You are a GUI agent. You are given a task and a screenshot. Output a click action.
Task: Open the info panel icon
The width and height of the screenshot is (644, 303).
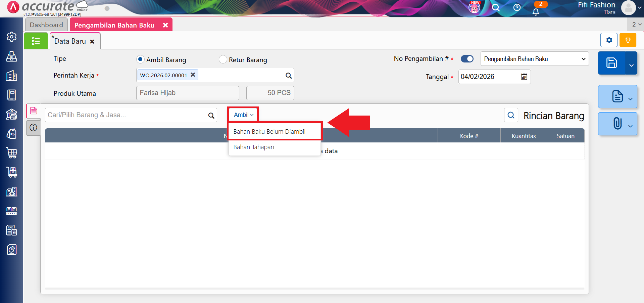point(33,128)
